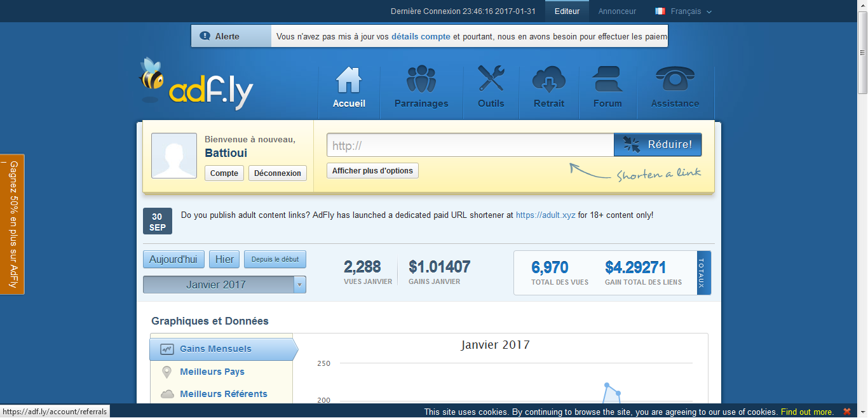
Task: Open the Outils wrench and screwdriver icon
Action: [491, 79]
